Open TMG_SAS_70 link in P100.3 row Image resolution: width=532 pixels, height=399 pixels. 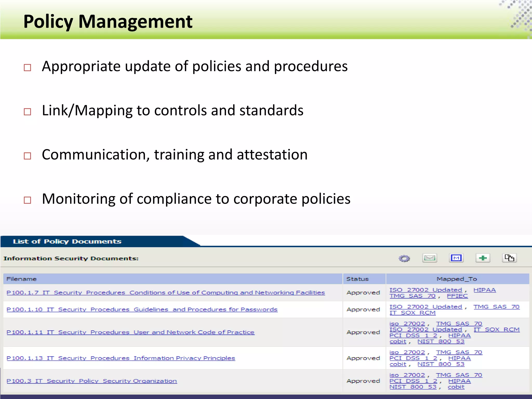459,375
